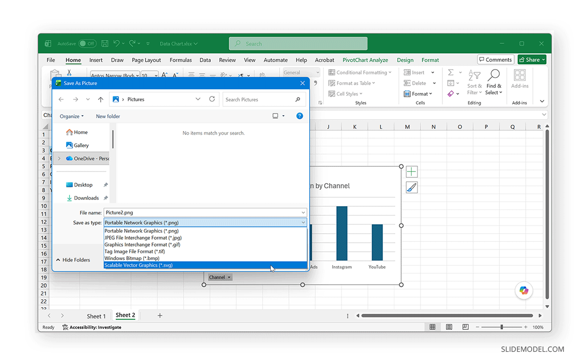This screenshot has height=364, width=588.
Task: Open Format as Table dropdown
Action: click(352, 83)
